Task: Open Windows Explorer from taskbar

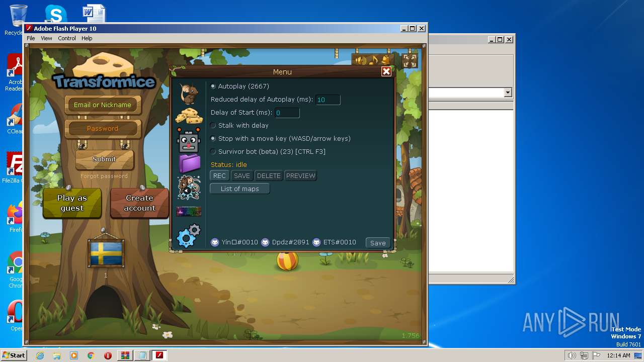Action: point(57,355)
